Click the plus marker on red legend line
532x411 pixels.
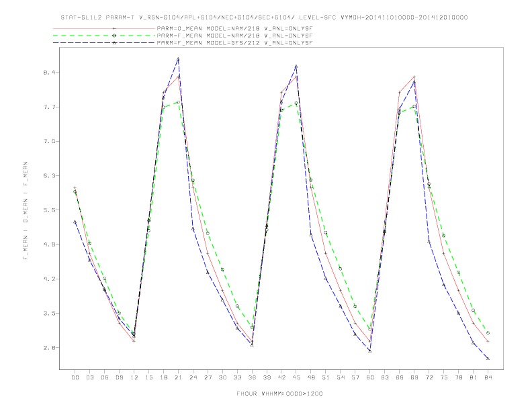click(x=114, y=28)
